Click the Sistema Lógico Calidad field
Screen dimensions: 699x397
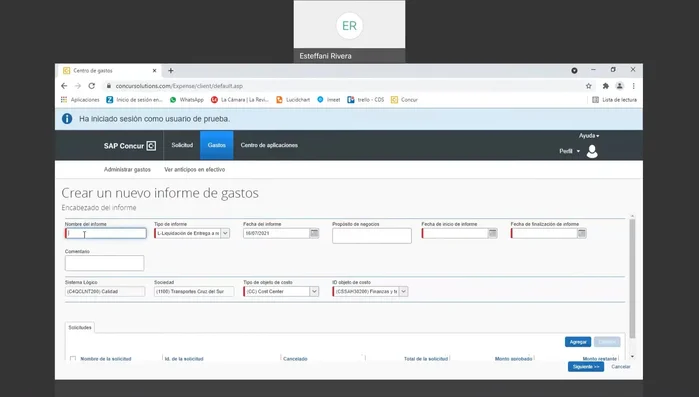[105, 291]
